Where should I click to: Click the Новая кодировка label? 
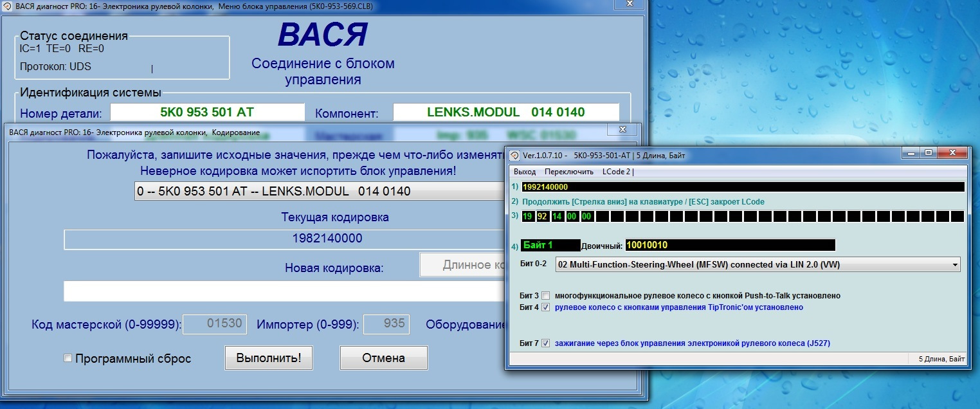[x=334, y=268]
